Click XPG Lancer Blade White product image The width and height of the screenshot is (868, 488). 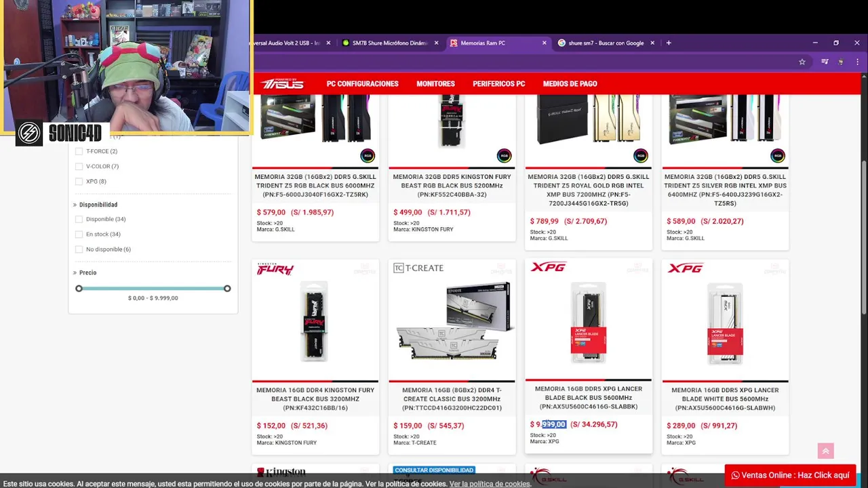pyautogui.click(x=725, y=324)
